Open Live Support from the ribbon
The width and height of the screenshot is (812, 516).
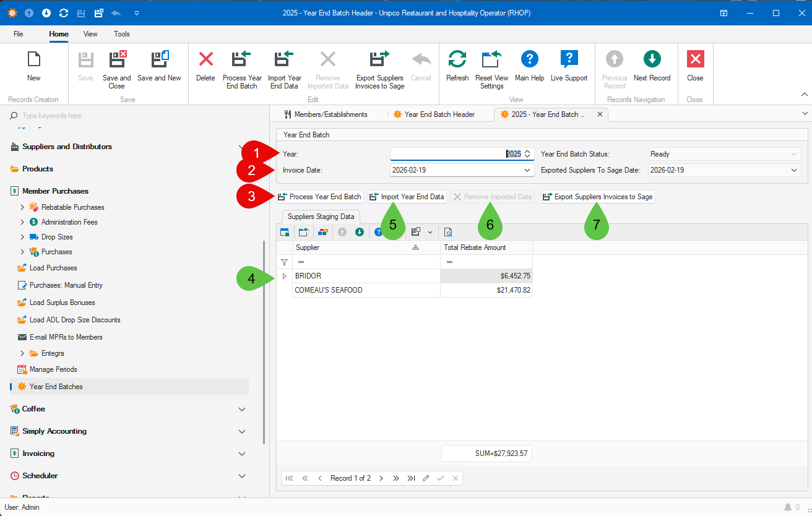(569, 60)
